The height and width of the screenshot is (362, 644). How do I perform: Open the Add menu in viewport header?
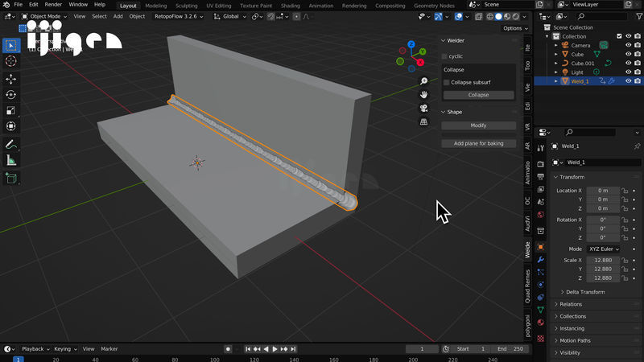point(118,16)
